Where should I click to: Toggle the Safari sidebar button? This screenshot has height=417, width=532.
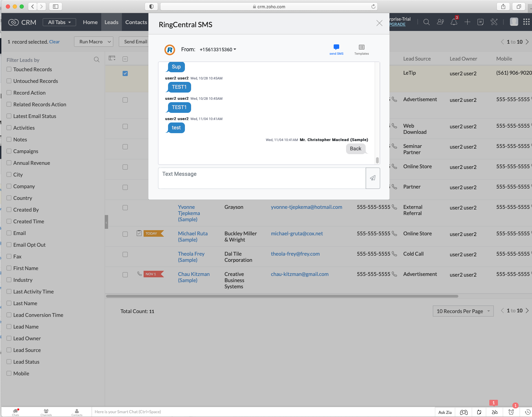pyautogui.click(x=55, y=6)
